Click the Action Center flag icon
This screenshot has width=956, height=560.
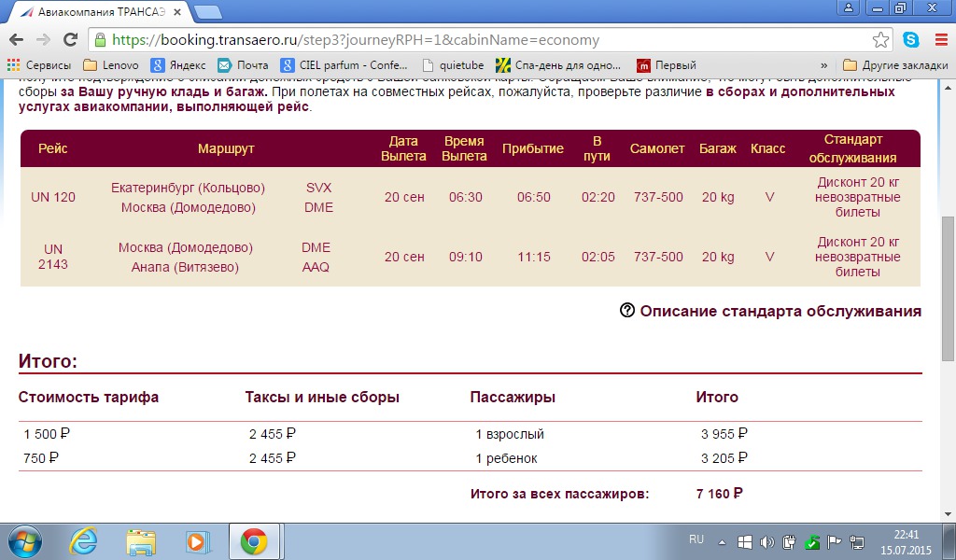(x=834, y=541)
